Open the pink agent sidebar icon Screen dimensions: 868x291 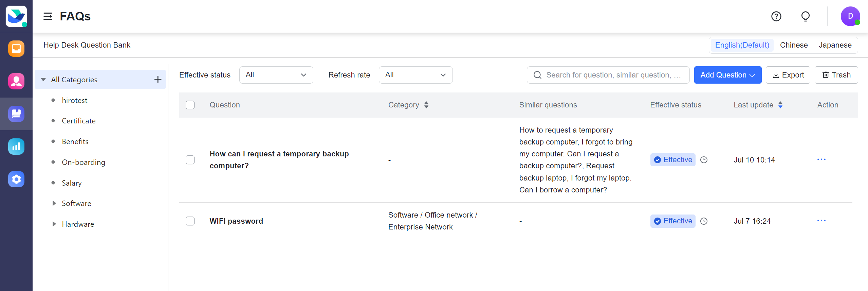pyautogui.click(x=16, y=81)
